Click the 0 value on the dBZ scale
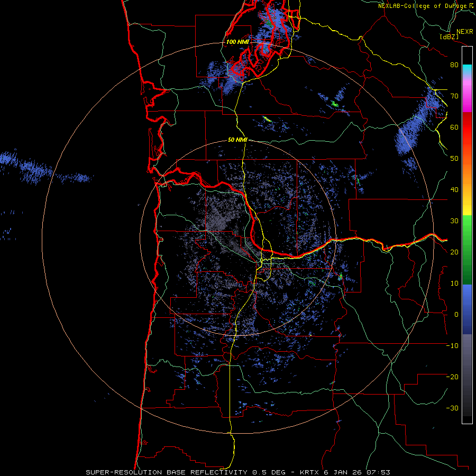476x476 pixels. (456, 315)
